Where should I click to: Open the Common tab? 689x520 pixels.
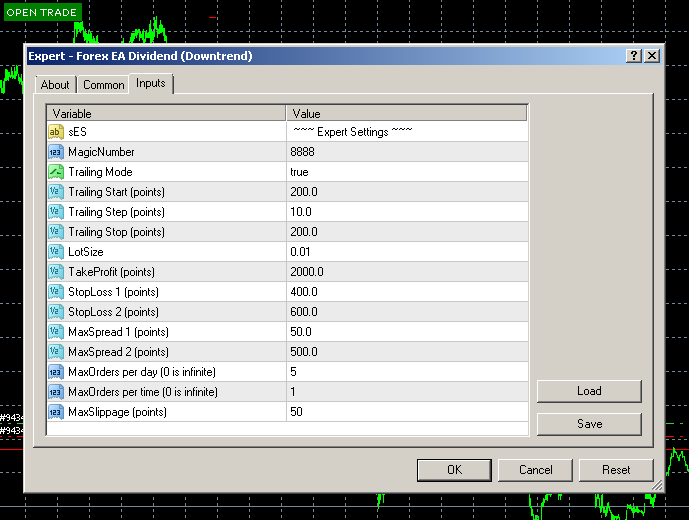[103, 85]
